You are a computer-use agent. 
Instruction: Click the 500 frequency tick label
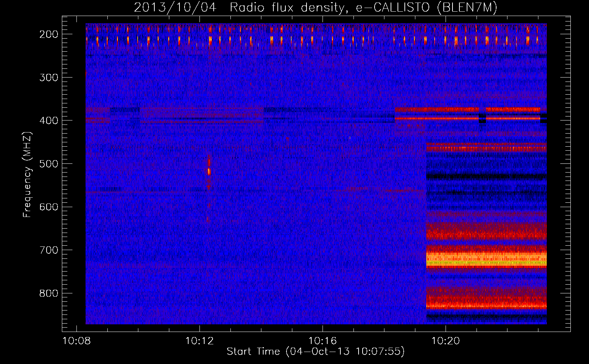click(x=49, y=163)
